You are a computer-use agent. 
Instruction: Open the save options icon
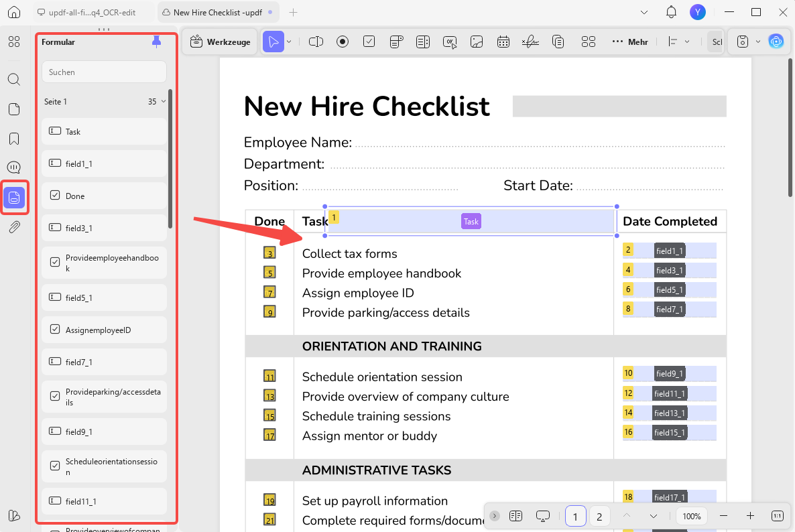coord(743,42)
